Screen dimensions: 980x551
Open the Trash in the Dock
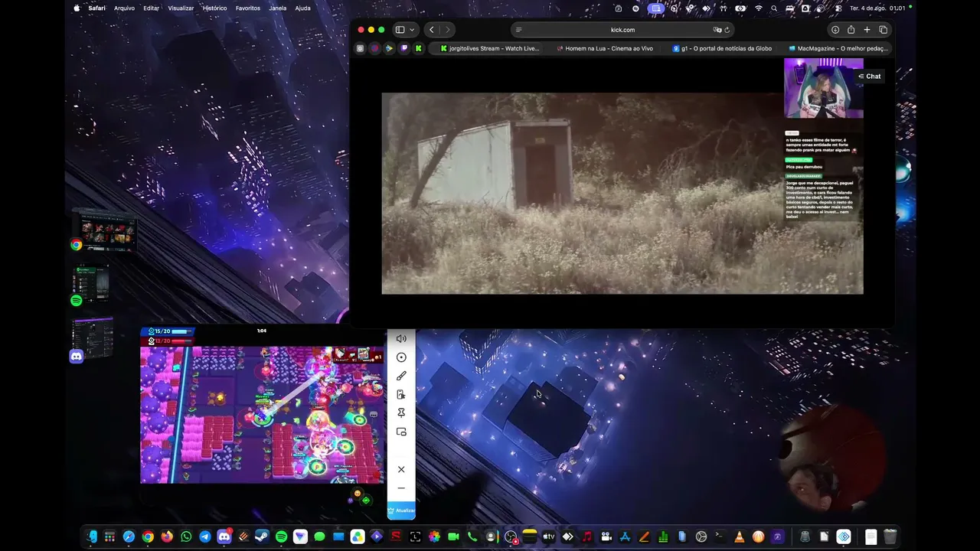[x=890, y=536]
